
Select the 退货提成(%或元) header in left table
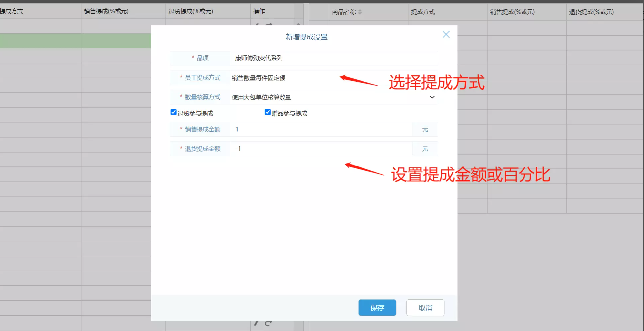(191, 11)
